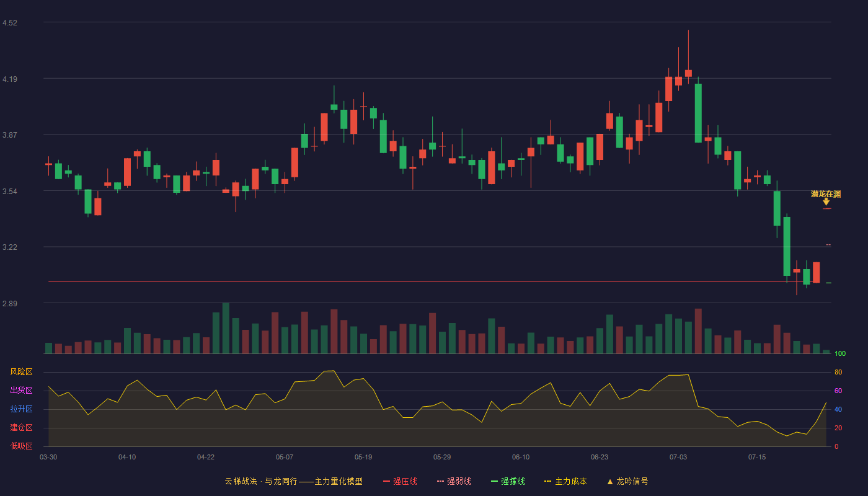
Task: Click the 龙吟信号 triangle legend icon
Action: 610,482
